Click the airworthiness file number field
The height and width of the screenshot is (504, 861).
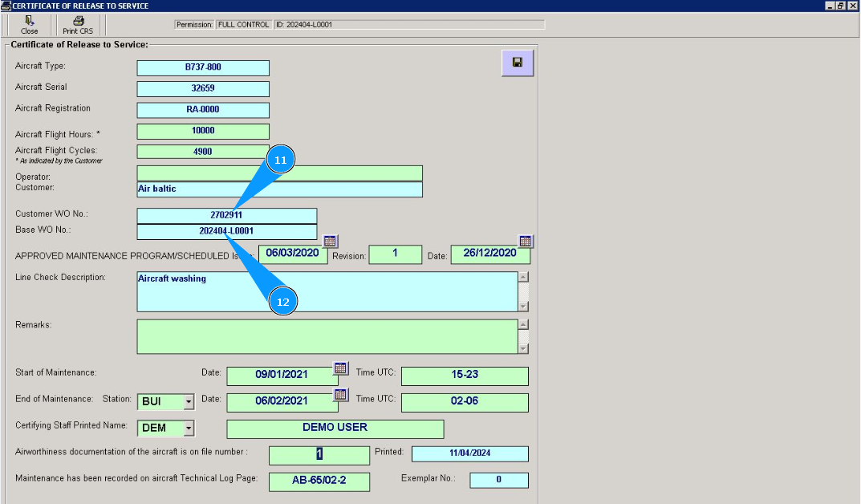[319, 455]
